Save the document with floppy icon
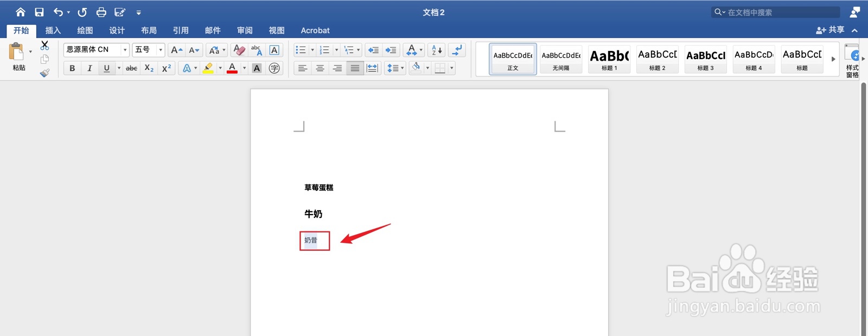868x336 pixels. click(x=39, y=12)
